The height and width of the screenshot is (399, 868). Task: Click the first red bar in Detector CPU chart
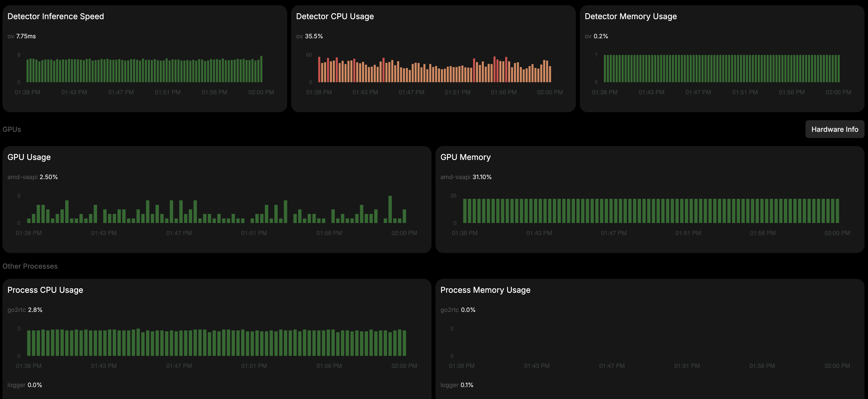[319, 70]
